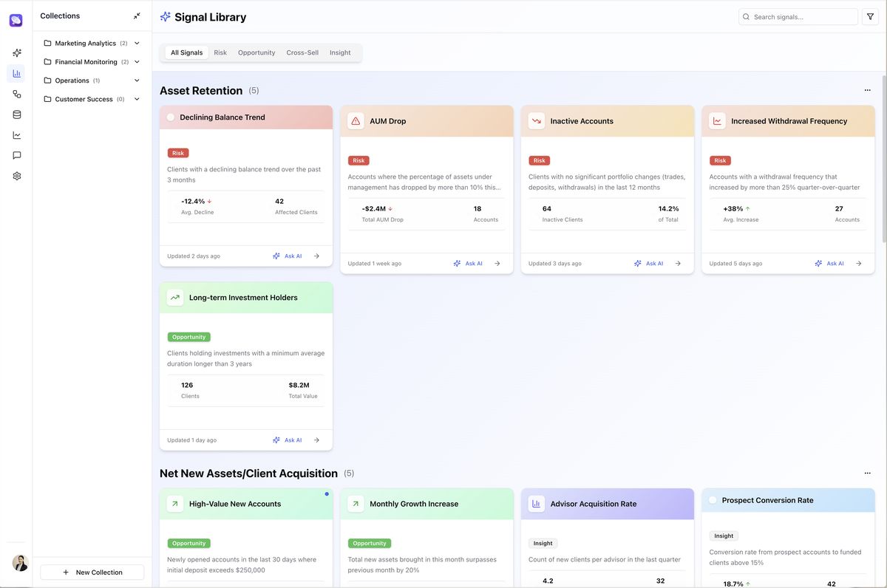This screenshot has width=887, height=588.
Task: Click Ask AI on Declining Balance Trend
Action: 288,256
